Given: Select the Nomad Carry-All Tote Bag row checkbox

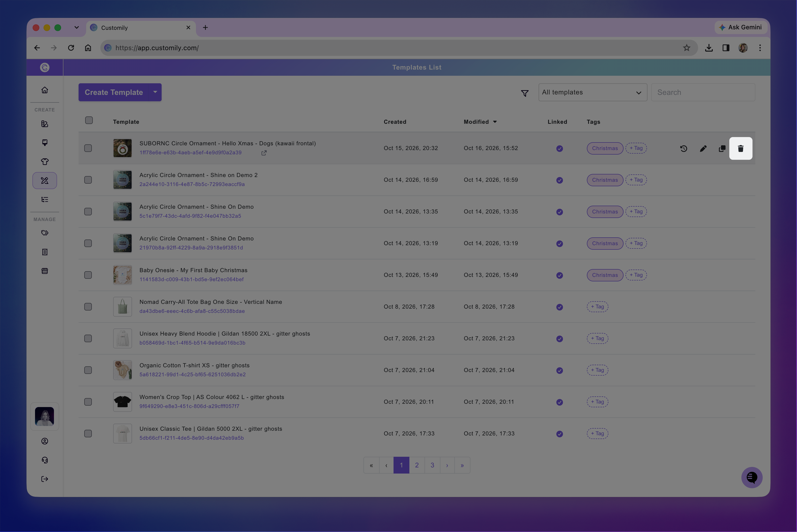Looking at the screenshot, I should point(88,307).
